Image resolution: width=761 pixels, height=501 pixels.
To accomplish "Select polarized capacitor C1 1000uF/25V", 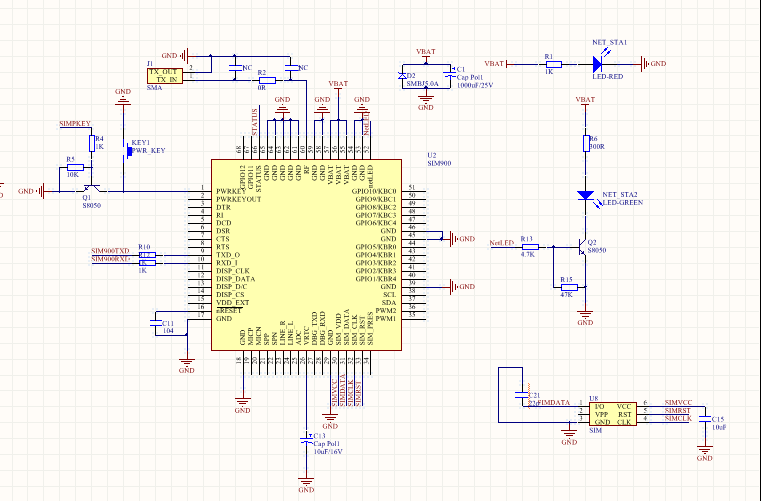I will click(449, 72).
